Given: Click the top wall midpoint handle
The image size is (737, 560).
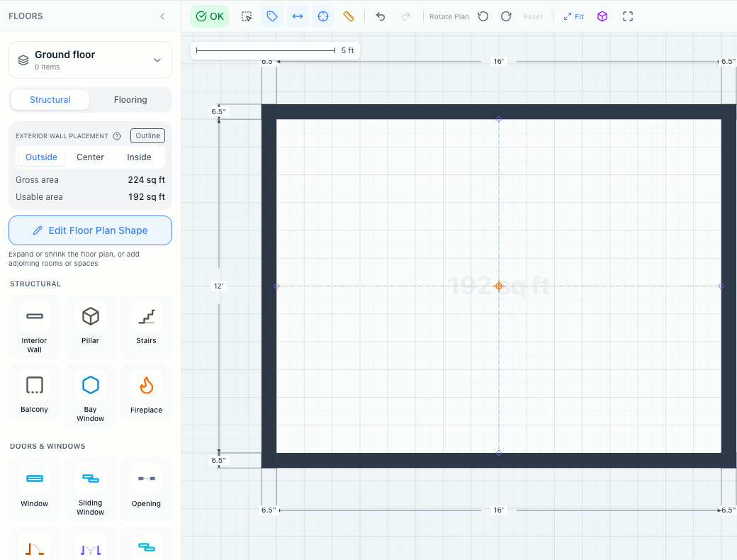Looking at the screenshot, I should point(499,119).
